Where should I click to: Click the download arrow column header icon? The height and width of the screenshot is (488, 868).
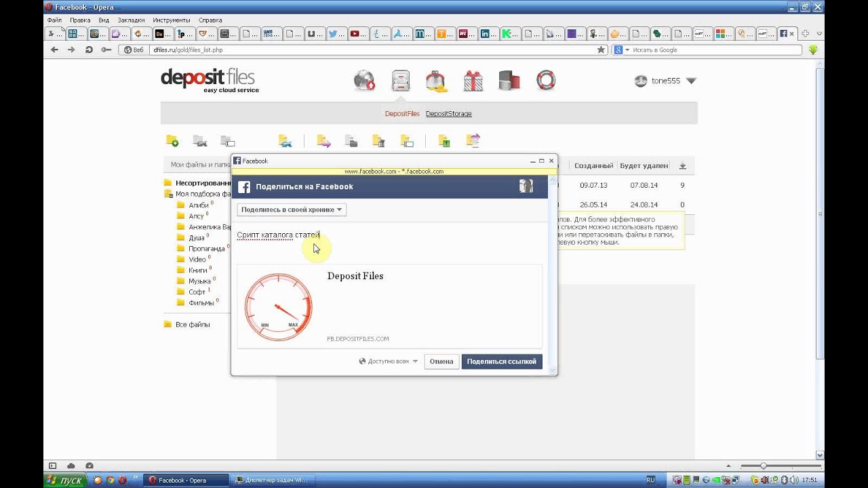pos(683,165)
